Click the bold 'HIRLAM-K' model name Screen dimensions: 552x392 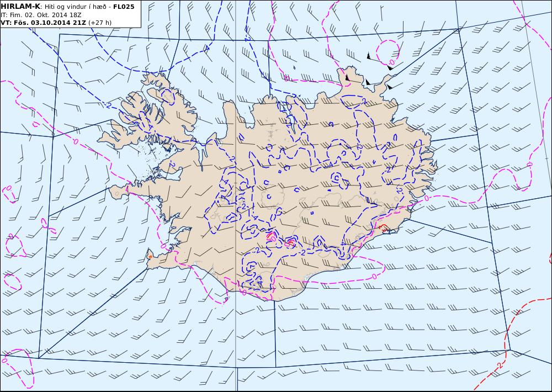tap(20, 7)
